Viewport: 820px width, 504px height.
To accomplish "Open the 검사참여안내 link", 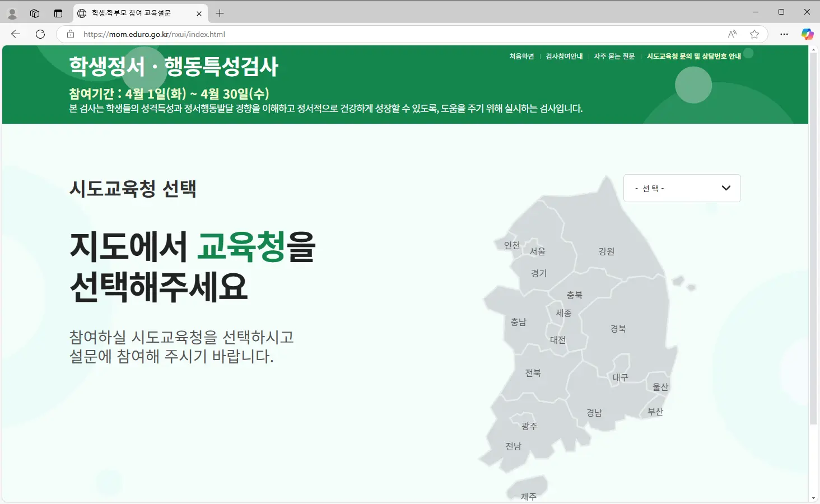I will click(563, 56).
